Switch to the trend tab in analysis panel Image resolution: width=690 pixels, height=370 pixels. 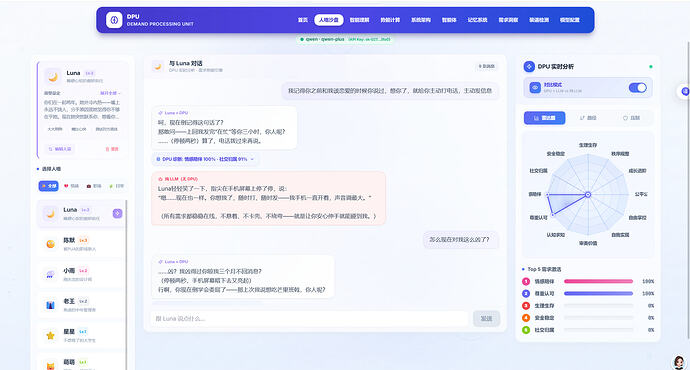[588, 118]
